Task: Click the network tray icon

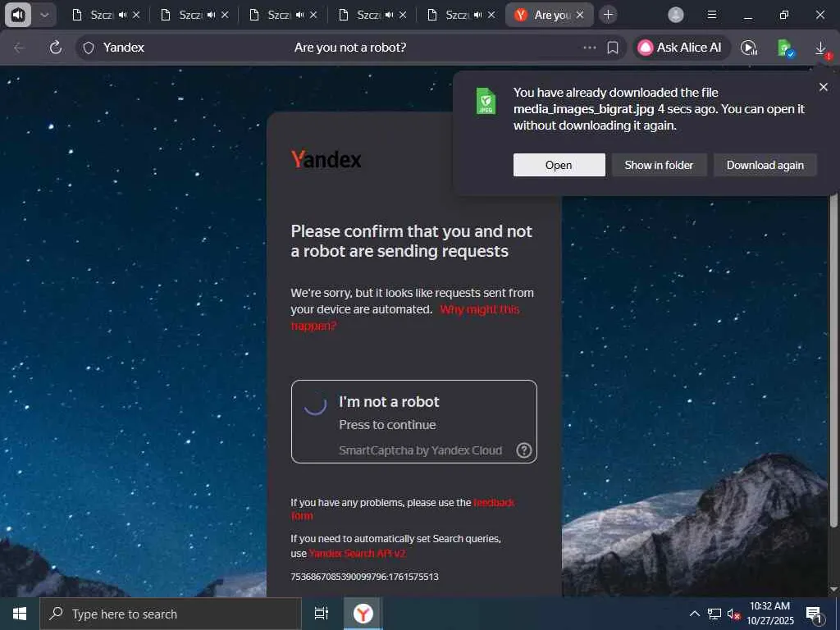Action: (714, 614)
